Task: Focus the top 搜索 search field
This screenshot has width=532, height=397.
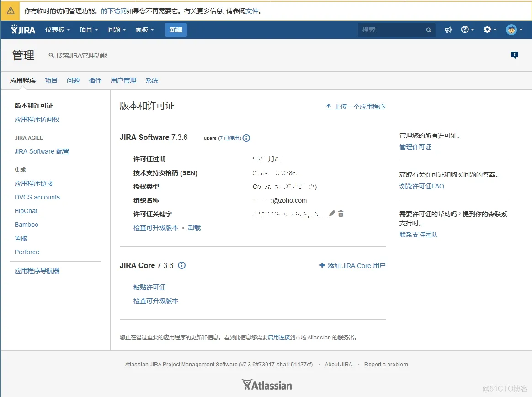Action: (x=396, y=30)
